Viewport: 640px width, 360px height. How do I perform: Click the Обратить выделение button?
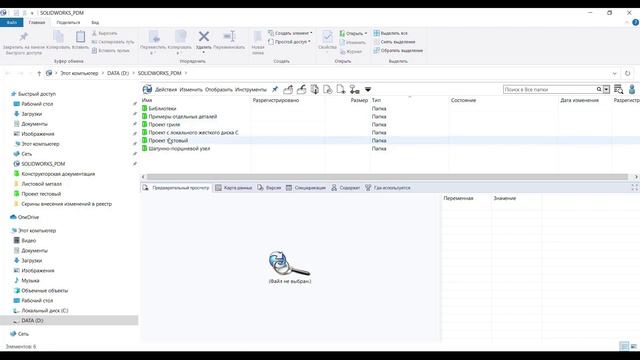(398, 51)
